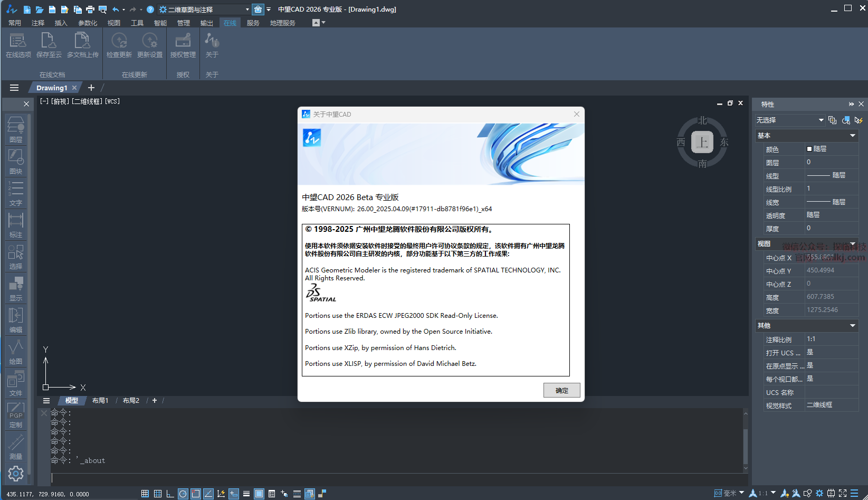
Task: Click the 关于 about icon in the ribbon
Action: point(212,45)
